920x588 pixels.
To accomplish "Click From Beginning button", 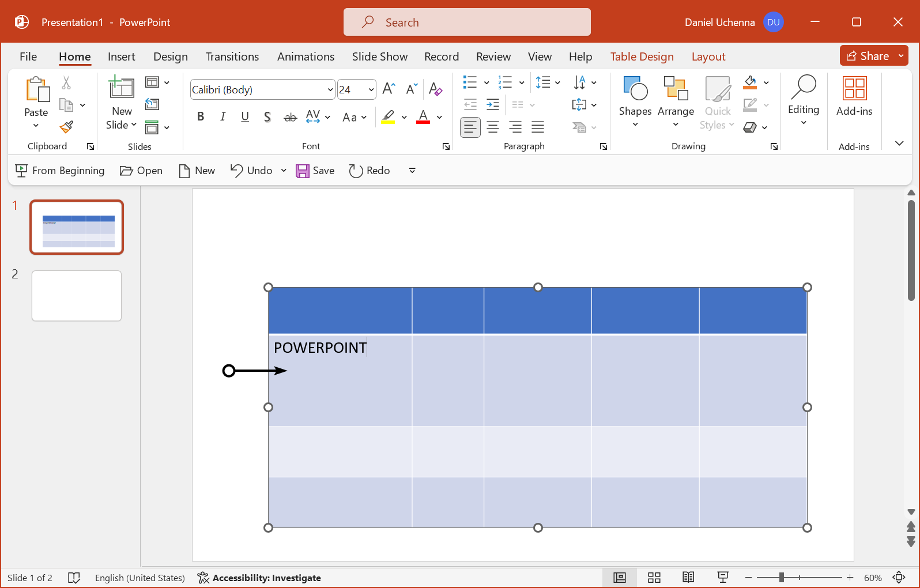I will pos(60,171).
